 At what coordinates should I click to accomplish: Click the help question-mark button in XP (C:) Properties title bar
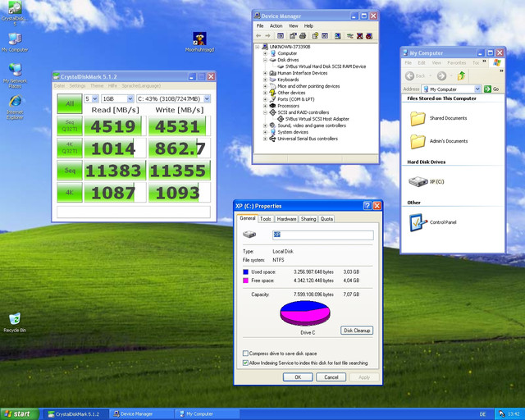pos(367,206)
